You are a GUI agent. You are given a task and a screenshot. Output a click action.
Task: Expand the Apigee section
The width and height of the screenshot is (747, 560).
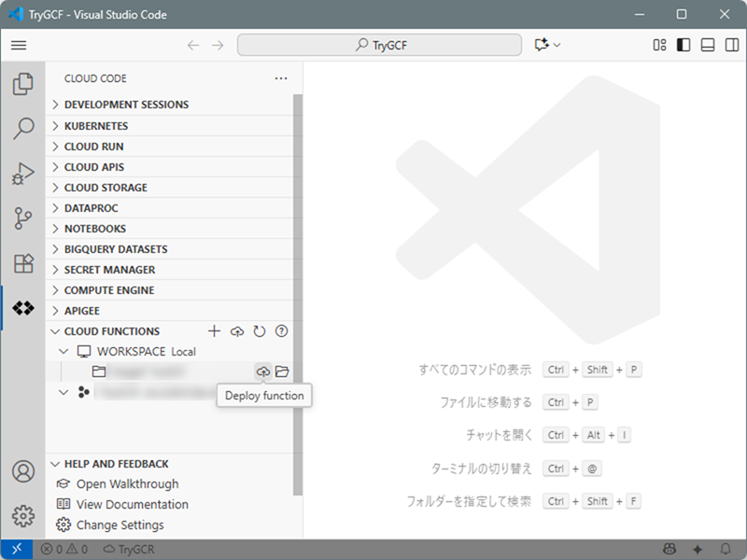pyautogui.click(x=169, y=311)
